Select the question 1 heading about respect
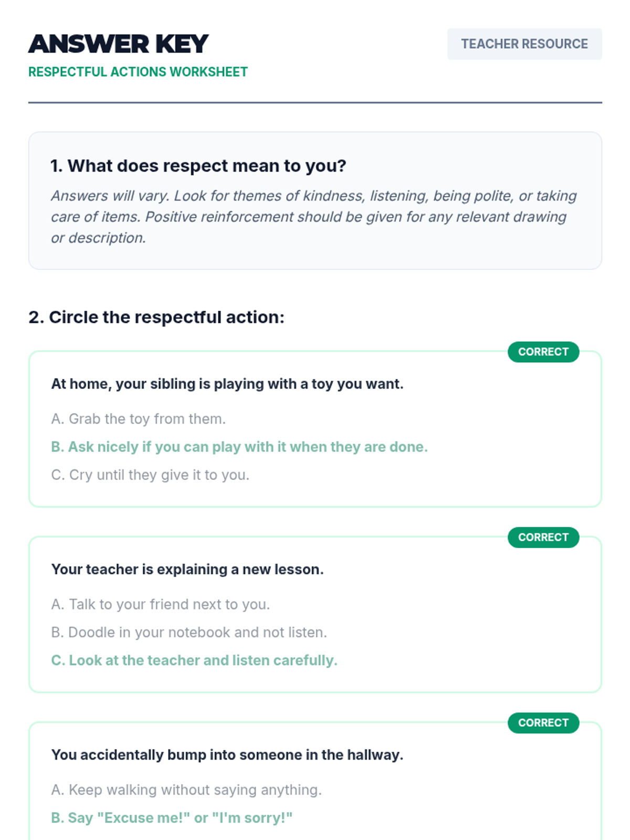This screenshot has height=840, width=630. (198, 166)
